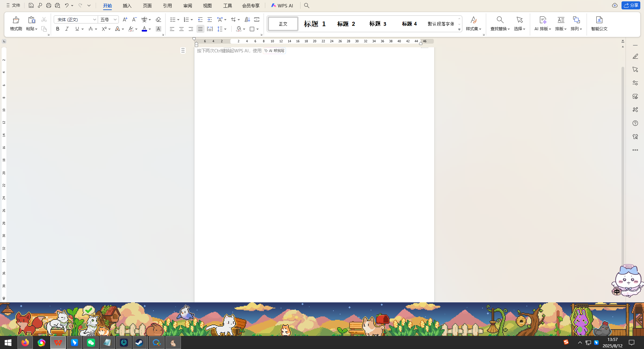Open Find and Replace (查找替换) magnifier
This screenshot has height=349, width=644.
point(500,20)
